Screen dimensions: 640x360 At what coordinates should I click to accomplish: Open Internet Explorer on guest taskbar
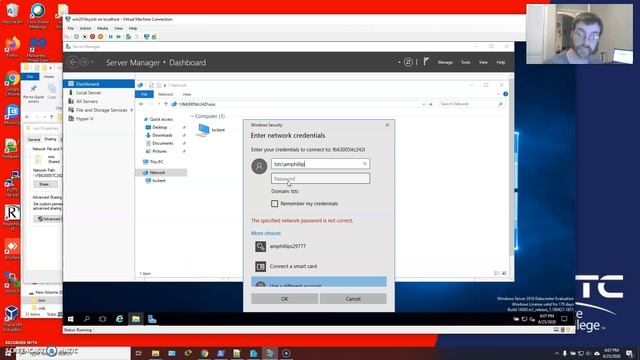119,319
